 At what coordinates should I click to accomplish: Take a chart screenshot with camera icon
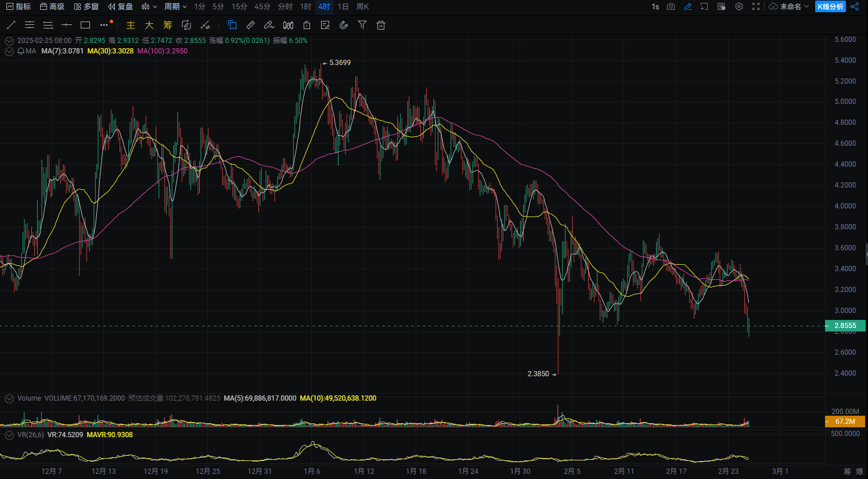[671, 6]
